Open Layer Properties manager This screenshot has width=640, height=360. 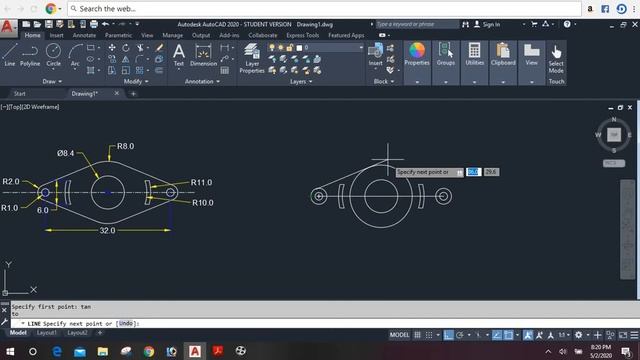(252, 58)
